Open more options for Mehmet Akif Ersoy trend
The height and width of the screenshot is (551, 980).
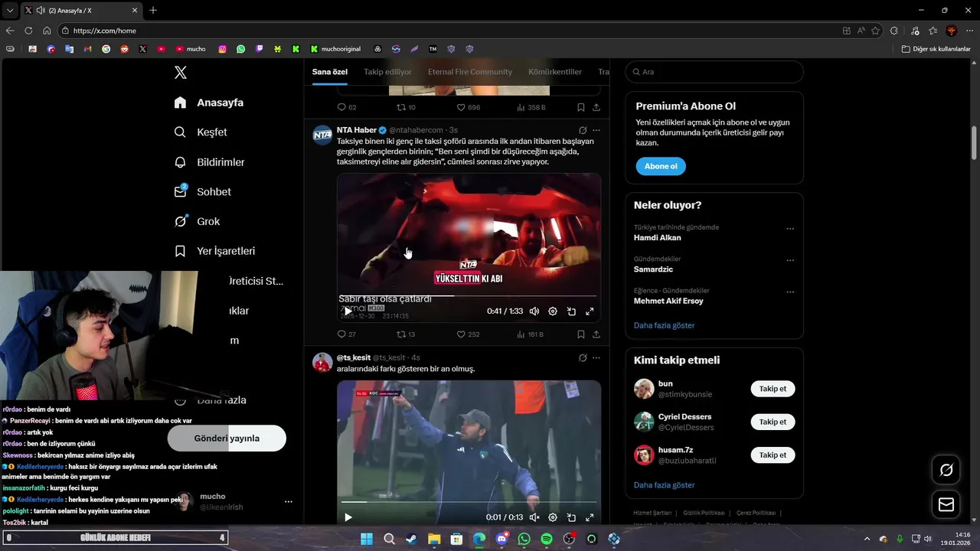[x=790, y=292]
